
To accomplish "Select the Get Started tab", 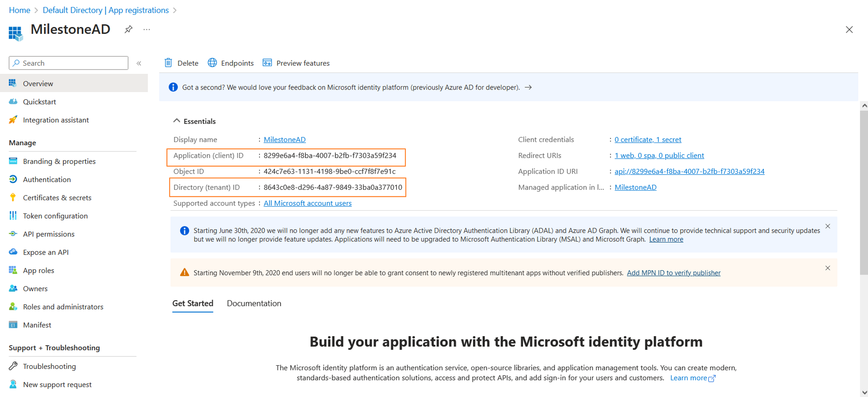I will click(192, 303).
